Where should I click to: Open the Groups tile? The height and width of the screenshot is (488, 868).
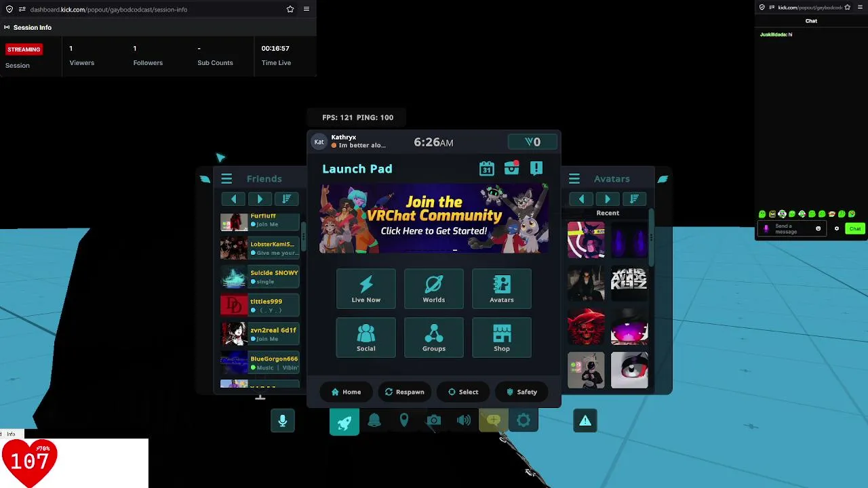pos(434,338)
